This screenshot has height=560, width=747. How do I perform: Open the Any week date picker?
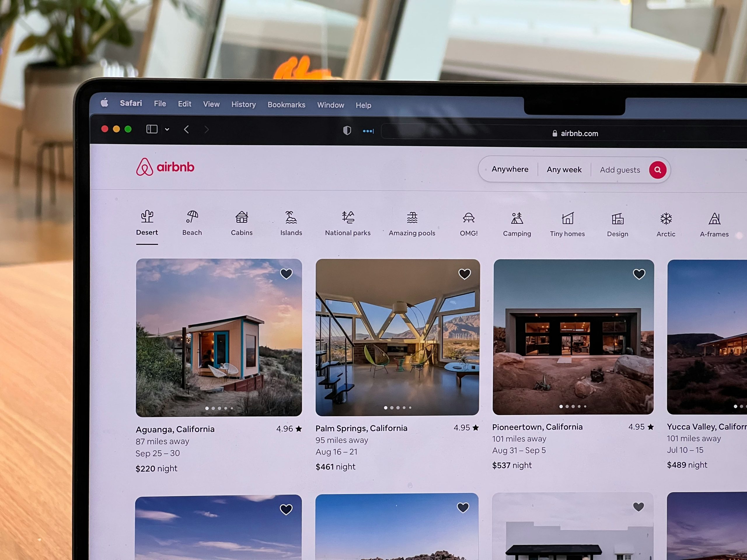[563, 170]
